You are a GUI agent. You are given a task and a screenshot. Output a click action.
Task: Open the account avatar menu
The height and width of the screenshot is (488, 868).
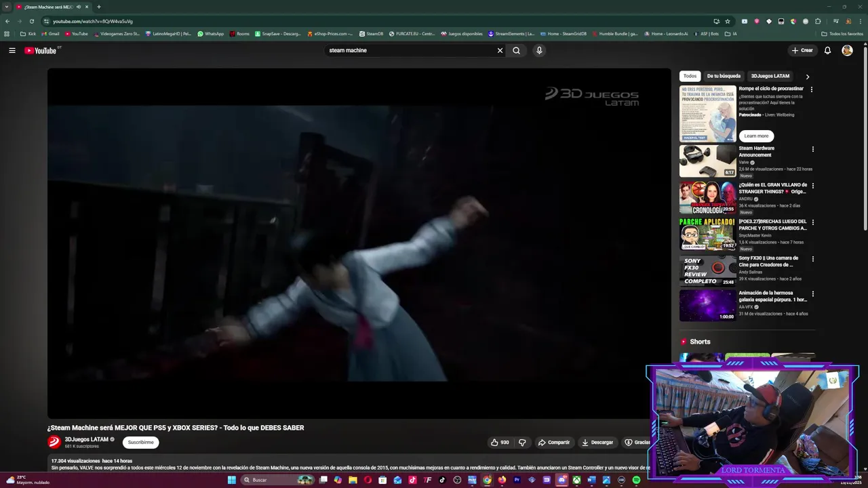point(847,50)
